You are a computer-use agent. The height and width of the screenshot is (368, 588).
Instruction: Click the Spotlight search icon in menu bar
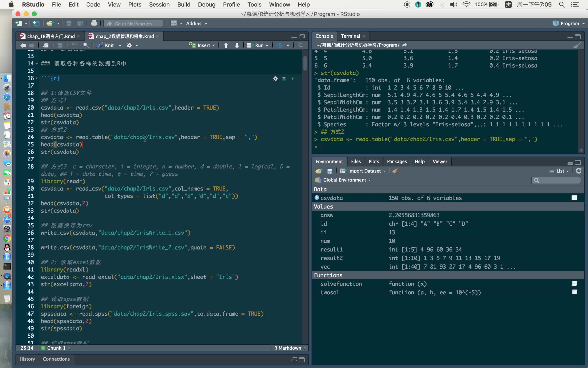pyautogui.click(x=562, y=4)
